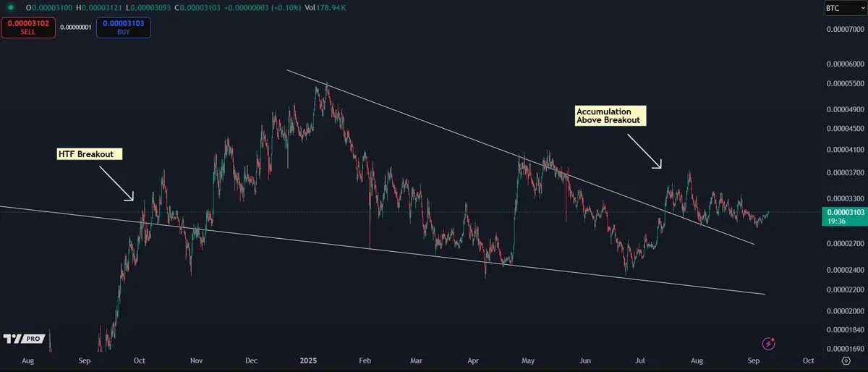Click the BUY button at 0.00003103
Screen dimensions: 868x372
tap(124, 28)
